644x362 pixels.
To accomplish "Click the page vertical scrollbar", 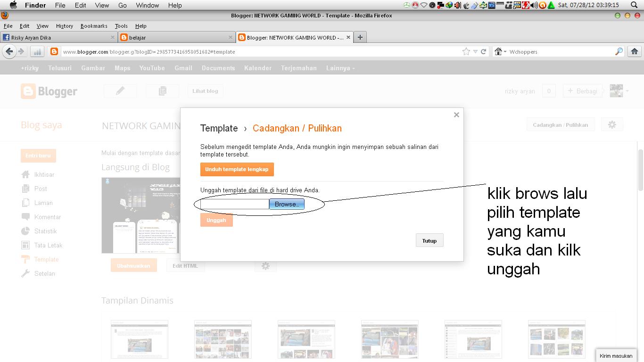I will 640,170.
